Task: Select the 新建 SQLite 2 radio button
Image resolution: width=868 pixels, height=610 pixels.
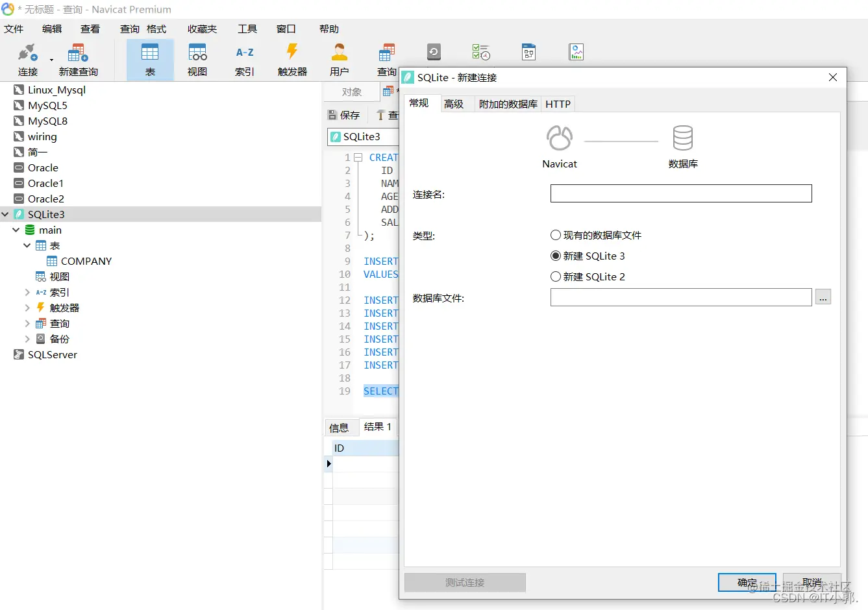Action: coord(556,276)
